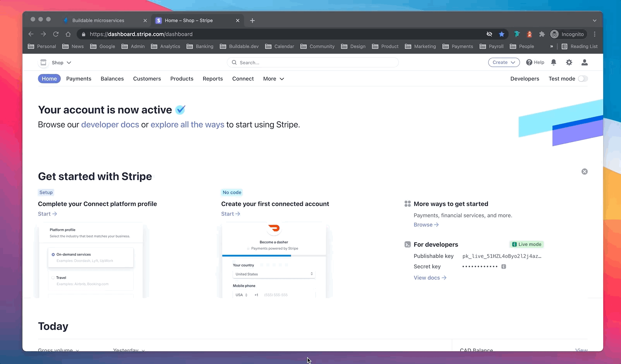This screenshot has width=621, height=364.
Task: Close the Buildable microservices tab
Action: click(145, 21)
